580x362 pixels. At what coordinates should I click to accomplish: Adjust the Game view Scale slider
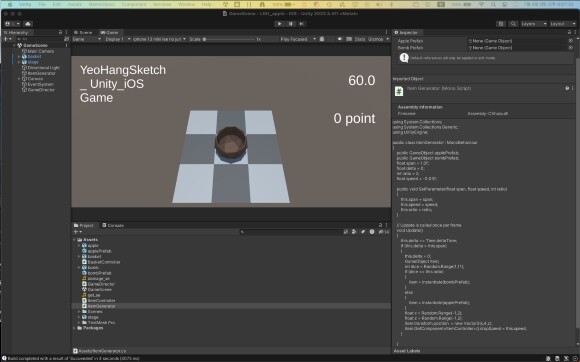pos(229,39)
